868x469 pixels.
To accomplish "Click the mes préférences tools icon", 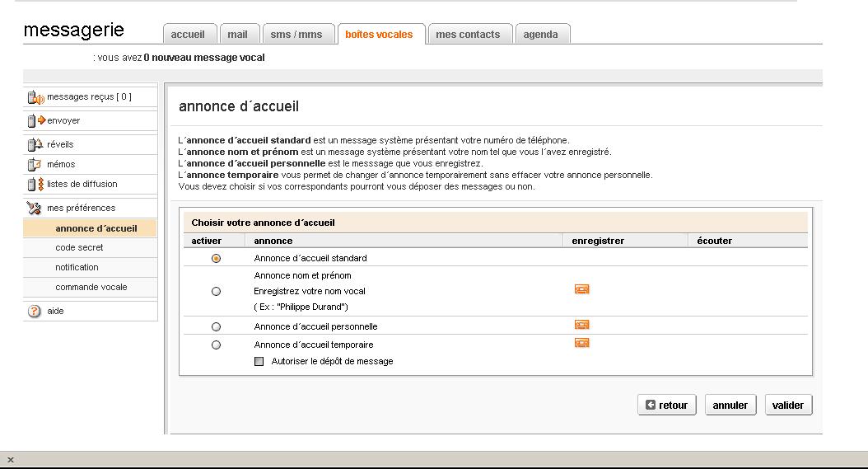I will (x=35, y=208).
